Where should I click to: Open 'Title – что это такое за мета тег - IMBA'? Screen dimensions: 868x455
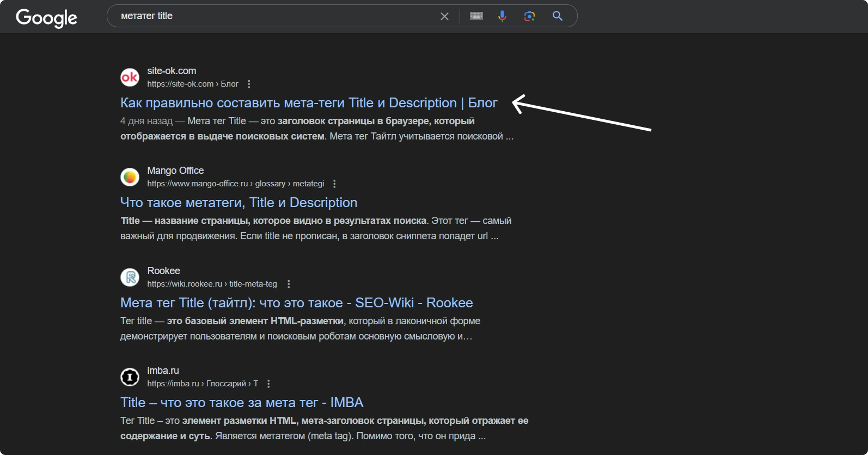[242, 403]
